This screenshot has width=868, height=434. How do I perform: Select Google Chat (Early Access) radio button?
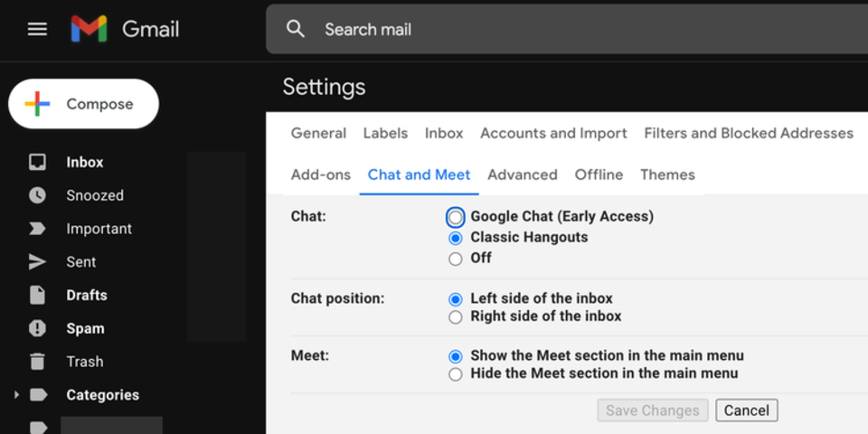[x=455, y=218]
